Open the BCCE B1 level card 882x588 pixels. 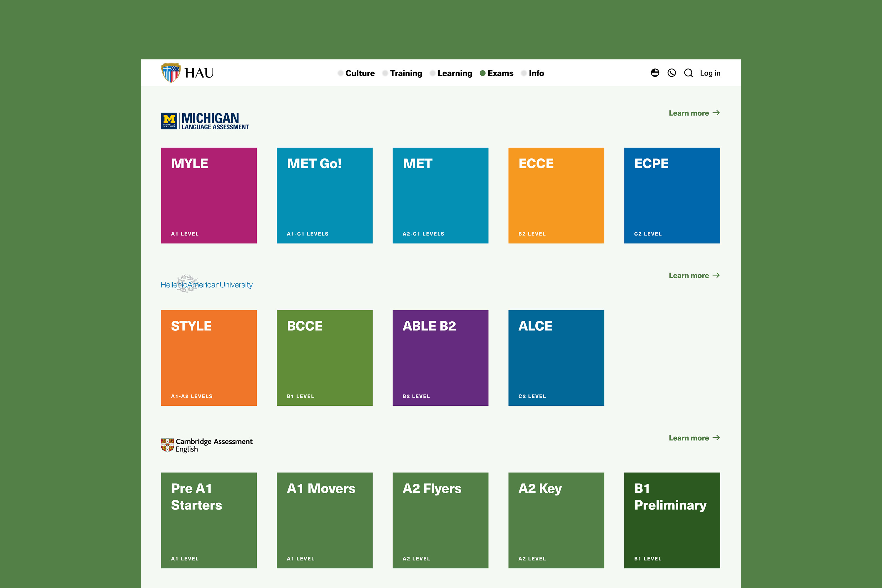point(325,358)
